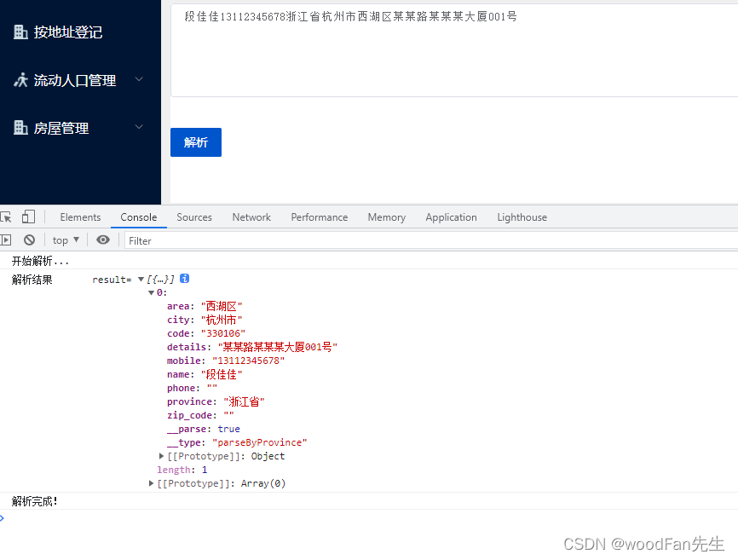Select the inspect element tool in DevTools
The image size is (738, 560).
pyautogui.click(x=7, y=216)
